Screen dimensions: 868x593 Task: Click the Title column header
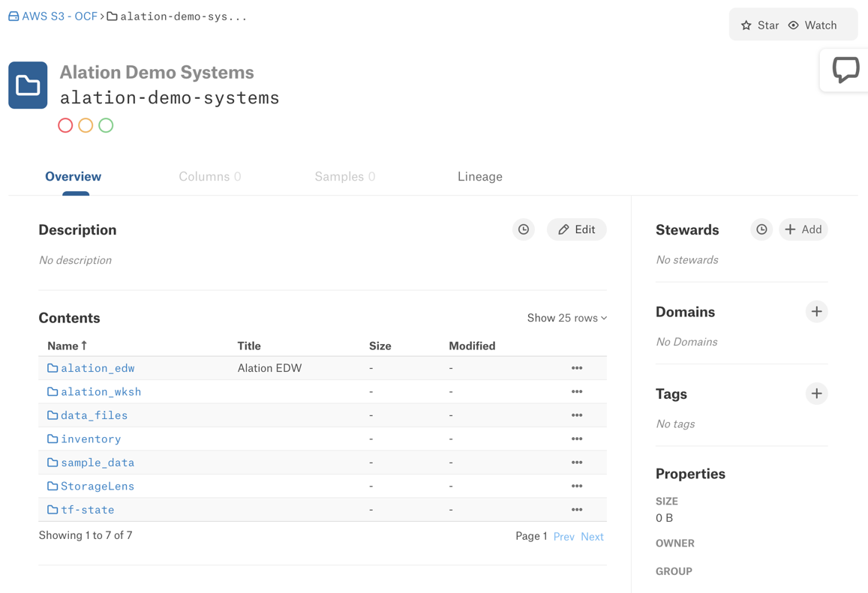coord(249,346)
